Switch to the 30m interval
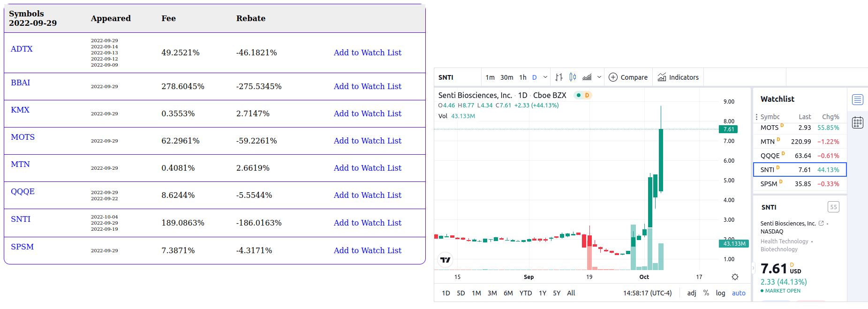Image resolution: width=868 pixels, height=309 pixels. coord(507,77)
